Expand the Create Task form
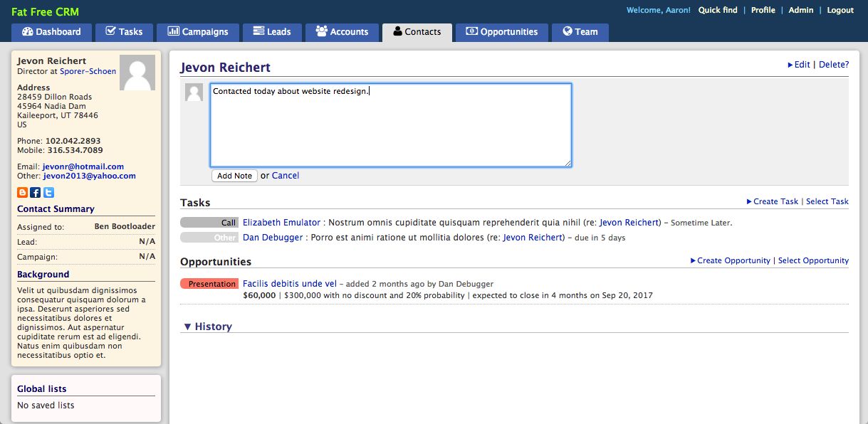Image resolution: width=868 pixels, height=424 pixels. point(775,201)
